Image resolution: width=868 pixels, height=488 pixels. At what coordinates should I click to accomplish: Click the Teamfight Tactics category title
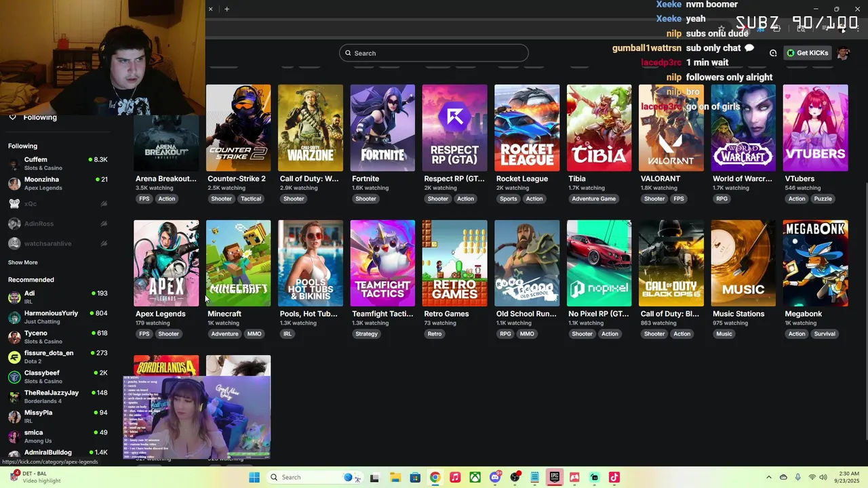click(382, 314)
